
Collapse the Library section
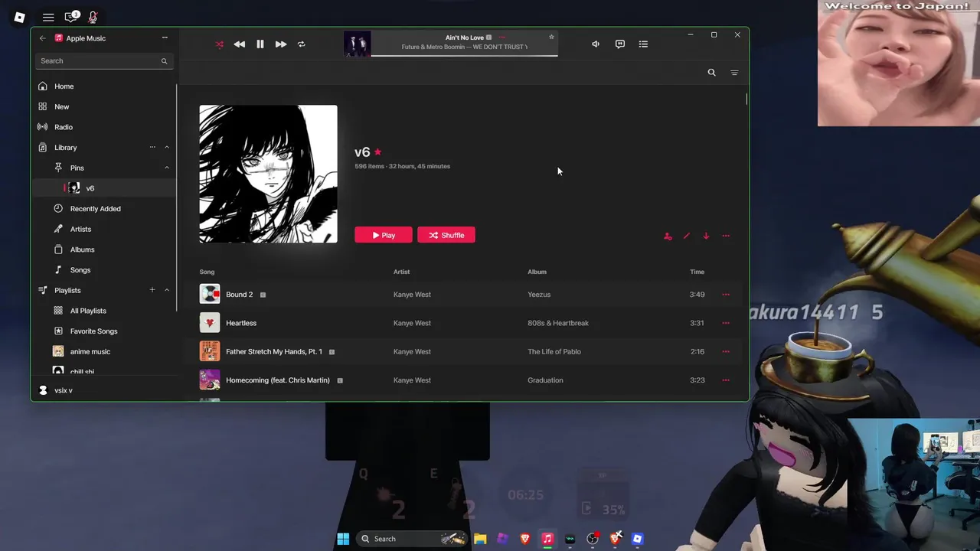(167, 147)
